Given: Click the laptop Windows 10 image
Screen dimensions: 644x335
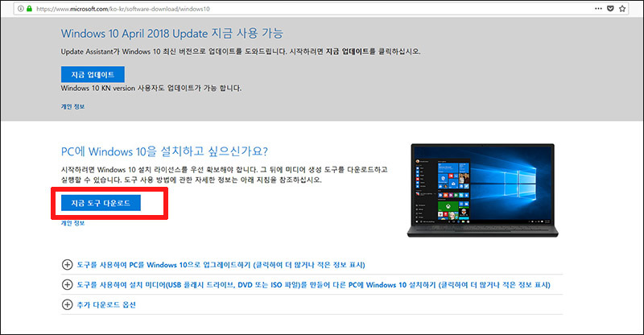Looking at the screenshot, I should coord(482,190).
